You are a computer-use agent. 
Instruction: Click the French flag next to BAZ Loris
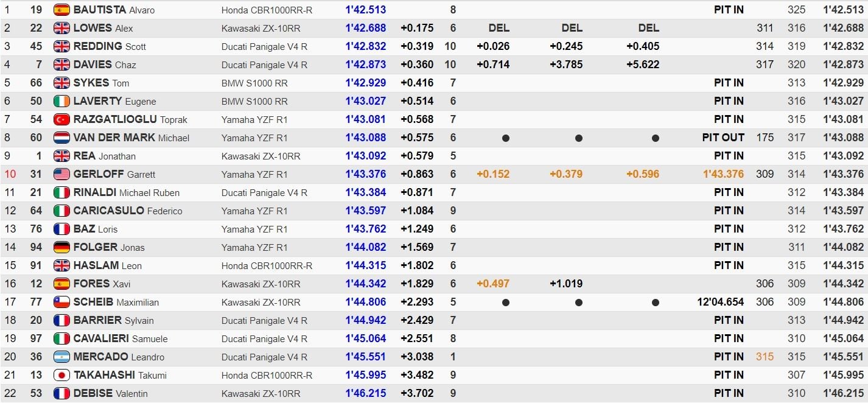(61, 229)
